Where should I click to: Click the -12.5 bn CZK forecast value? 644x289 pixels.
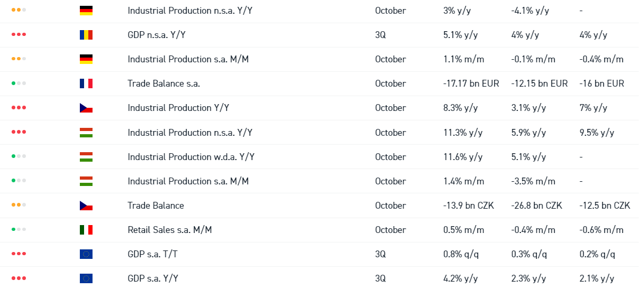tap(604, 206)
